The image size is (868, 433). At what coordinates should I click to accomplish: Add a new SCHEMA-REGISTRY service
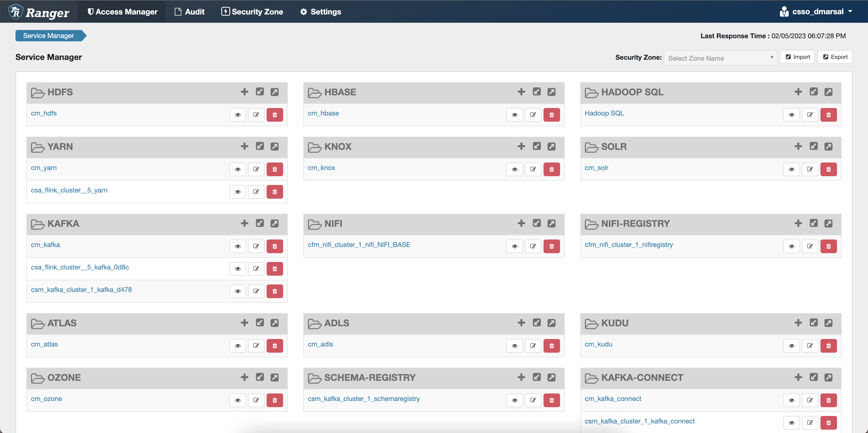tap(521, 377)
